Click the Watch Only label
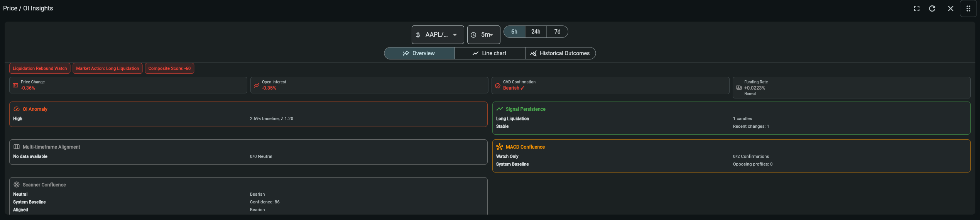 pyautogui.click(x=507, y=157)
